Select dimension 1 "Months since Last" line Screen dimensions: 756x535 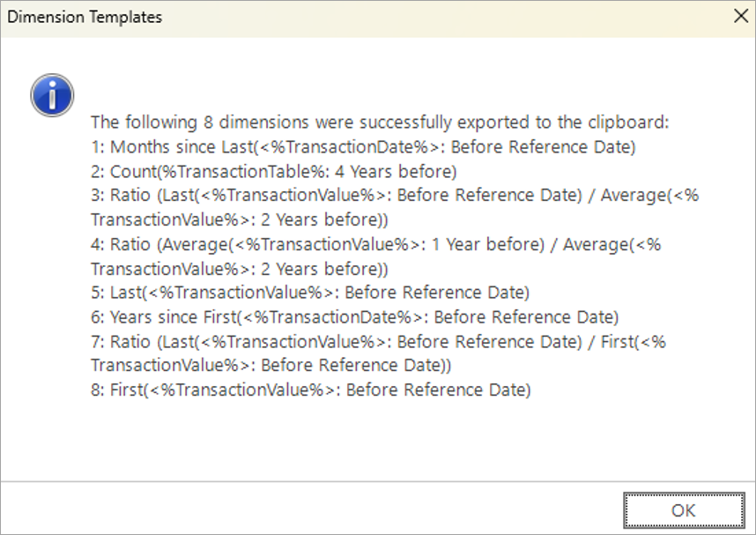tap(363, 146)
